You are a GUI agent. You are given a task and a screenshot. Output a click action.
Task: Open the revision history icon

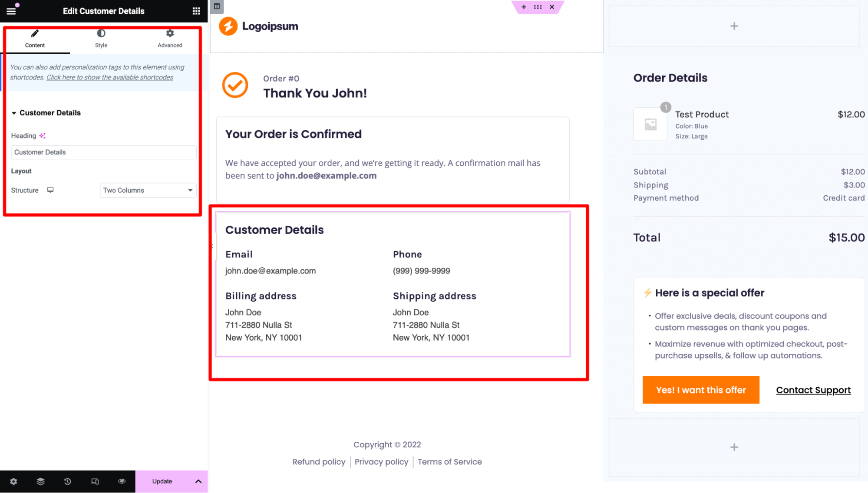(x=67, y=481)
